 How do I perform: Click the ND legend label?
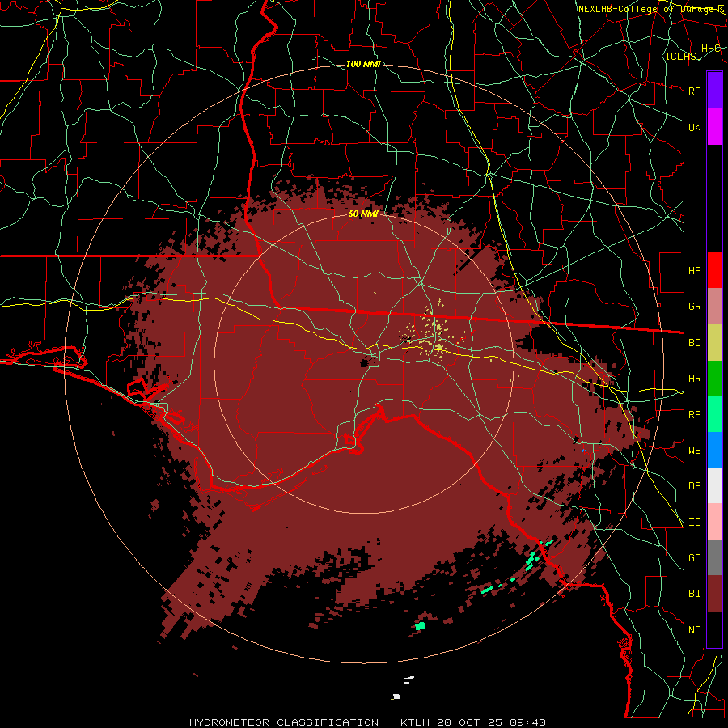click(x=694, y=630)
